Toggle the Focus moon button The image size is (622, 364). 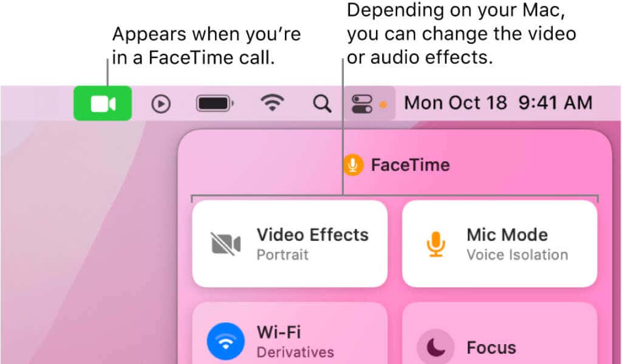pyautogui.click(x=436, y=346)
